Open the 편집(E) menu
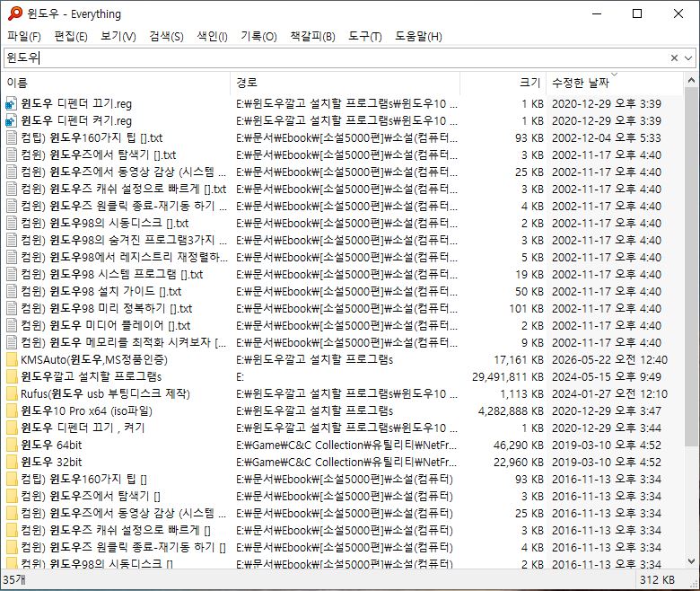 [x=71, y=36]
